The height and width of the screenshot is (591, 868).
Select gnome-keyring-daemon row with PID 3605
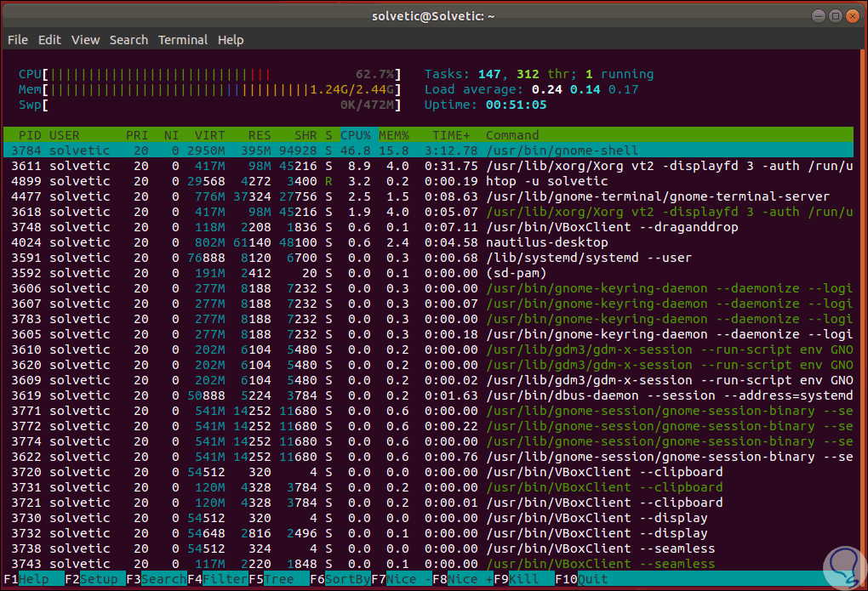coord(428,334)
